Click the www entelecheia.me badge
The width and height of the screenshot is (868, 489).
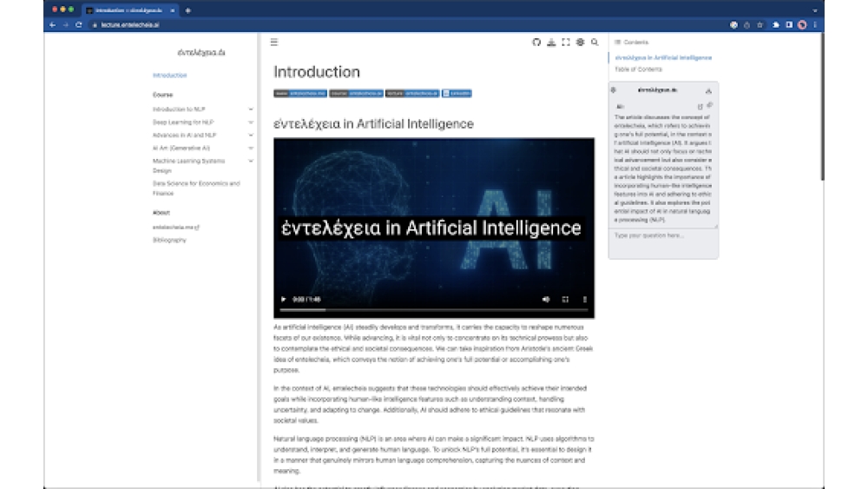[300, 94]
